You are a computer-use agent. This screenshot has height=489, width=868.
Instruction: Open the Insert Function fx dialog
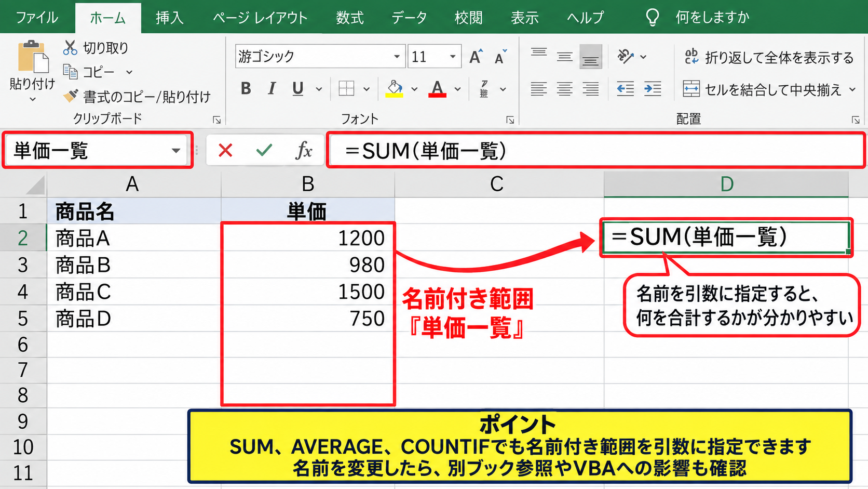tap(304, 151)
